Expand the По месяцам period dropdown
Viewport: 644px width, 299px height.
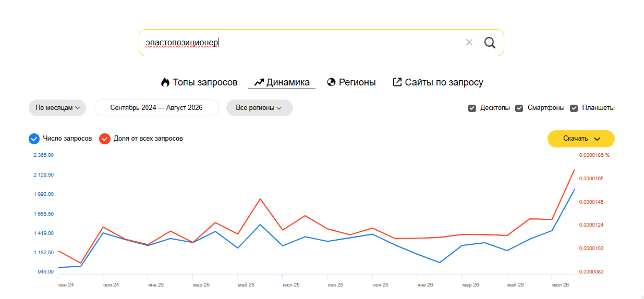[57, 108]
